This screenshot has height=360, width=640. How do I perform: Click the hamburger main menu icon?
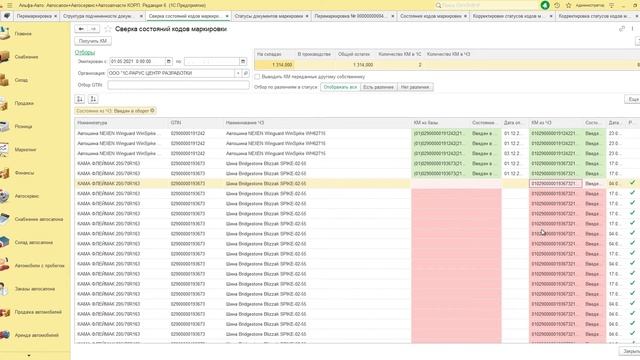click(x=10, y=5)
